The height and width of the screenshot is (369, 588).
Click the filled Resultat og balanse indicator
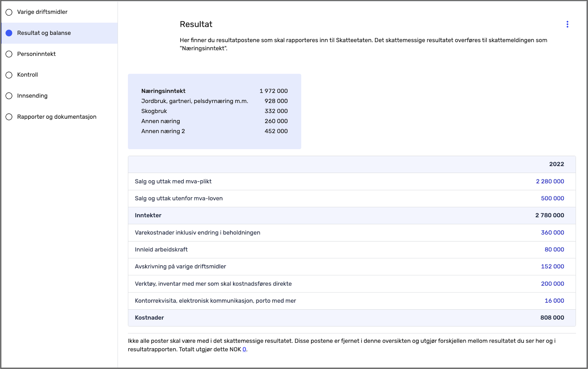pyautogui.click(x=9, y=33)
